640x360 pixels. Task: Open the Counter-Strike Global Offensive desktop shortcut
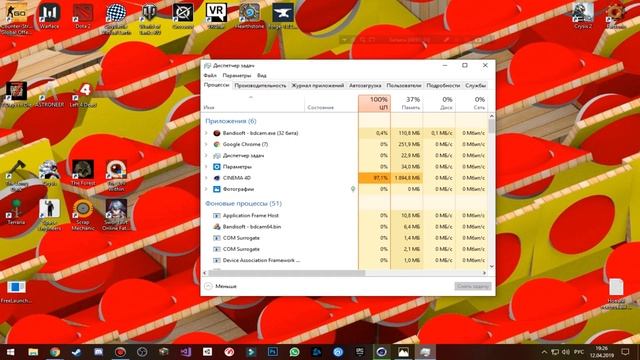coord(16,18)
